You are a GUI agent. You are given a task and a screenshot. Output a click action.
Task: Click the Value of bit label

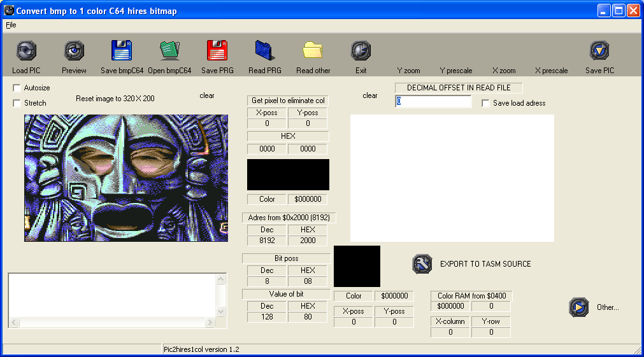(x=286, y=294)
